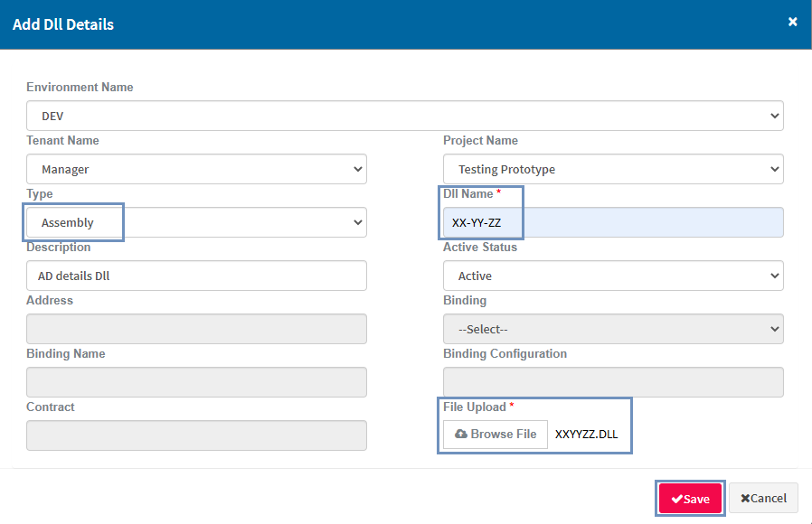
Task: Open the Environment Name dropdown
Action: tap(404, 116)
